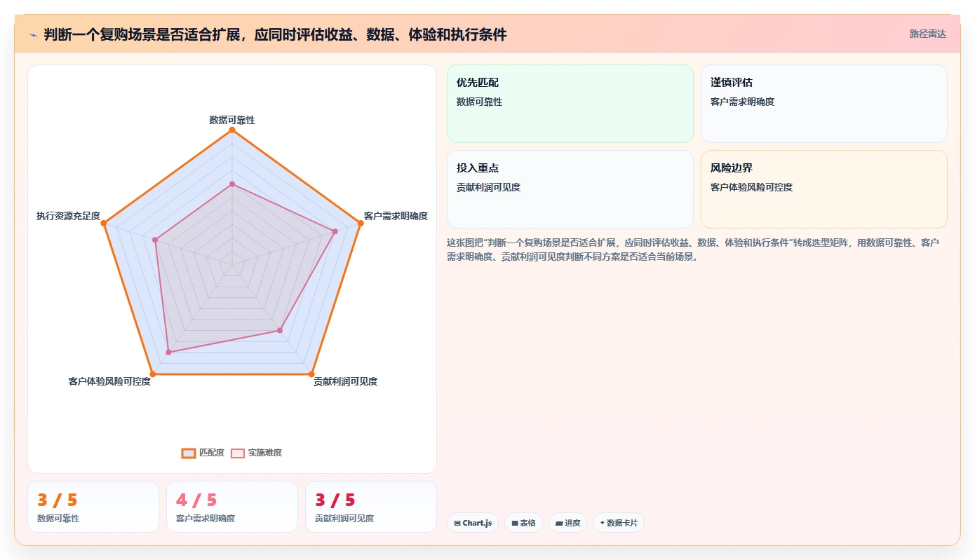This screenshot has width=975, height=560.
Task: Click 客户体验风险可控度 text in the 风险边界 card
Action: point(751,187)
